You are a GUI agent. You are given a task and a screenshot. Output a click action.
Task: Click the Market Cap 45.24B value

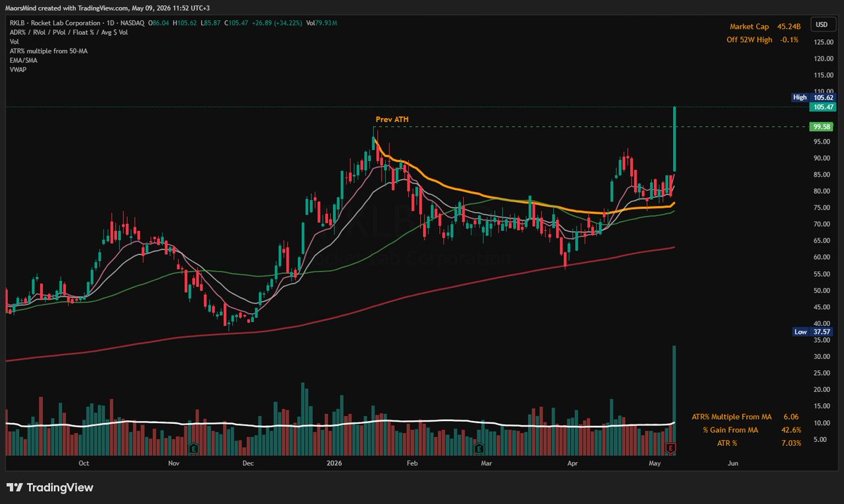[x=788, y=26]
